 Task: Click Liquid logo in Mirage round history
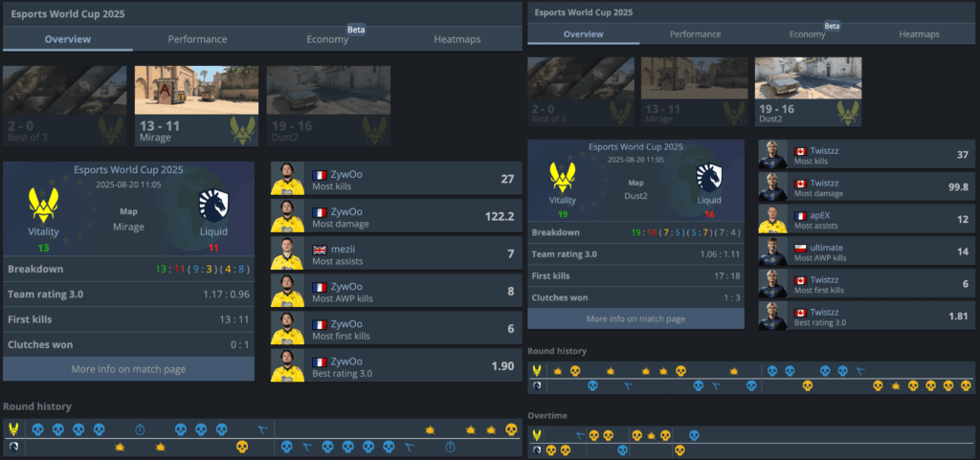[x=13, y=447]
